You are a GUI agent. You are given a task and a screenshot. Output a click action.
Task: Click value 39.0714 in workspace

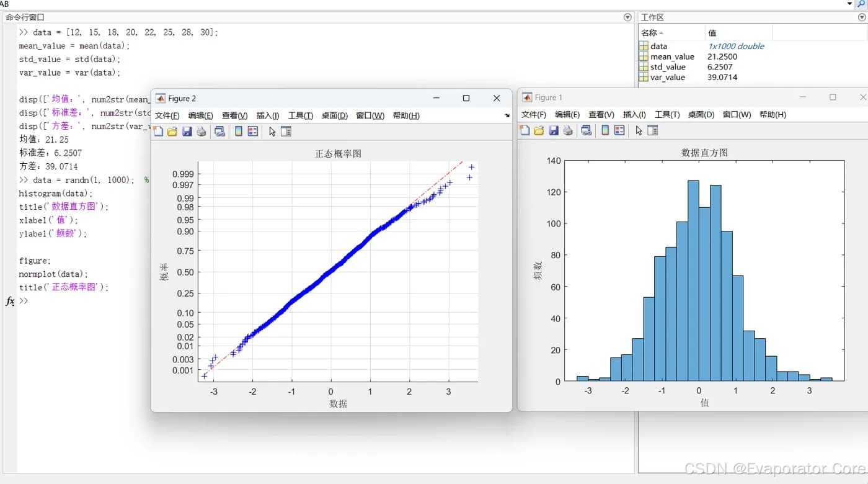pyautogui.click(x=722, y=78)
